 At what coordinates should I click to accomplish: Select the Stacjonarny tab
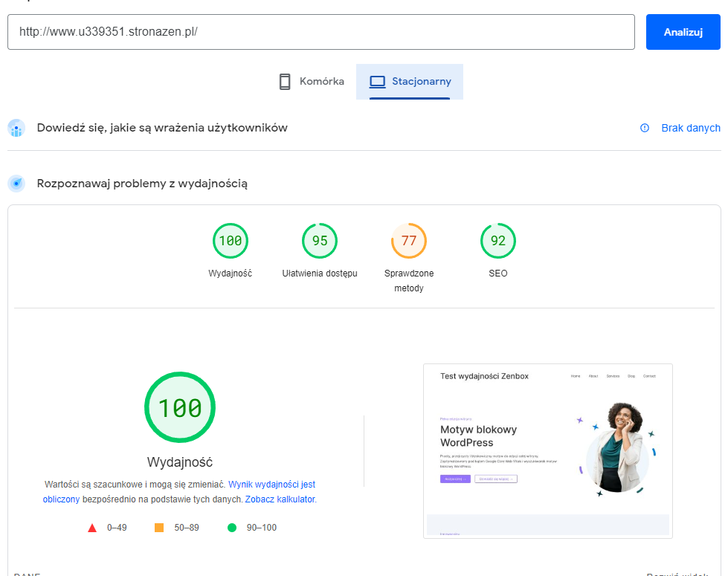click(x=410, y=82)
